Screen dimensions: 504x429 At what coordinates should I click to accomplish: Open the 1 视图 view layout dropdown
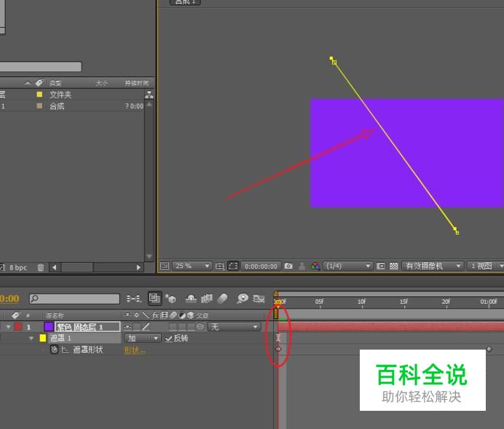(x=485, y=266)
